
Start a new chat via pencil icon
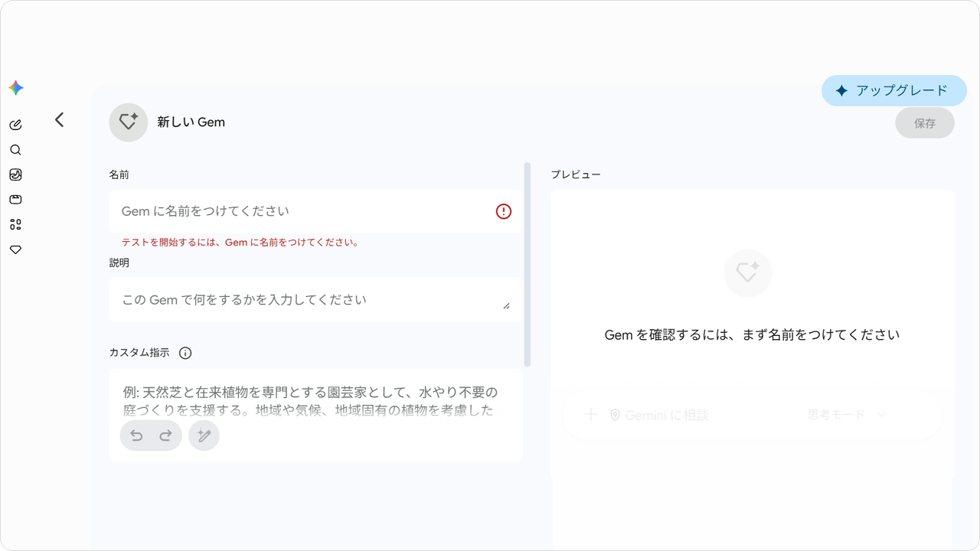[15, 125]
